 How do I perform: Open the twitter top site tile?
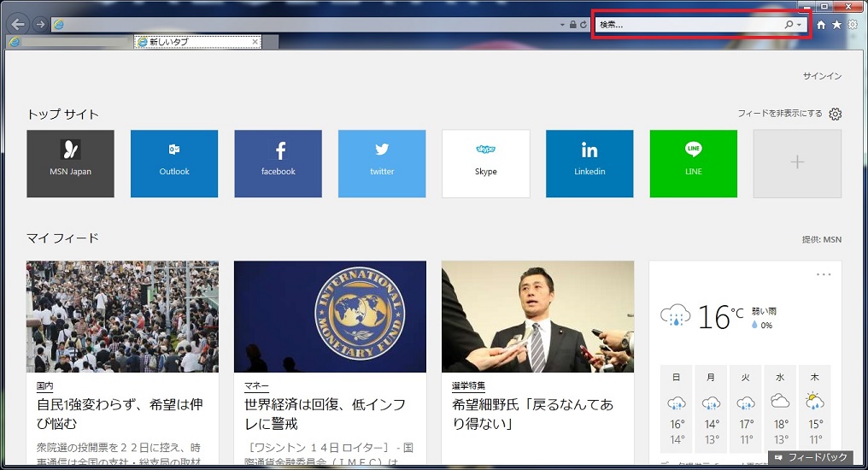(x=382, y=164)
